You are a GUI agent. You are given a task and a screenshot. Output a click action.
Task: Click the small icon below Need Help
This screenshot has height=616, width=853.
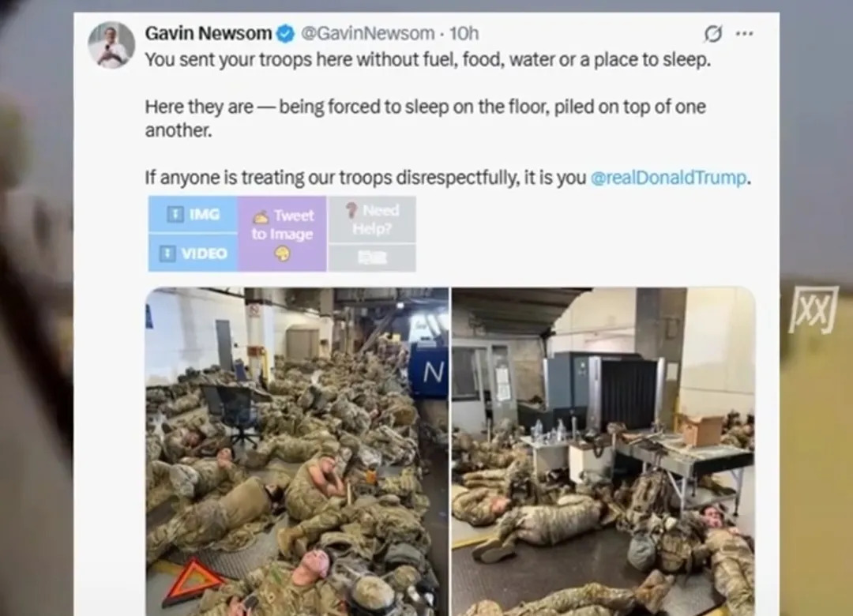tap(372, 257)
